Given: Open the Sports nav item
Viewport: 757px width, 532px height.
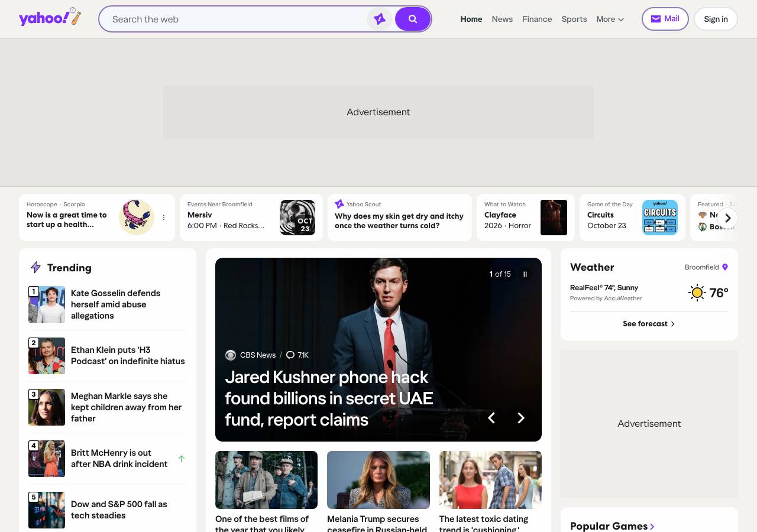Looking at the screenshot, I should tap(574, 19).
